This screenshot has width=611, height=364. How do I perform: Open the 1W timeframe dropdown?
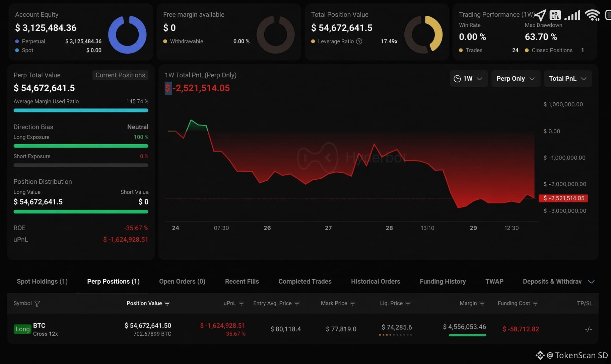point(469,79)
